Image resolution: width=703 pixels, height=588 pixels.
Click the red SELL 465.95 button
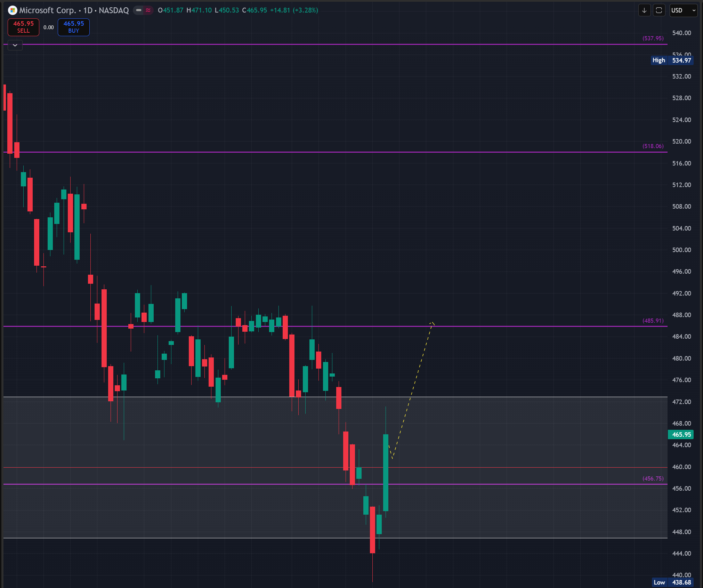coord(23,27)
